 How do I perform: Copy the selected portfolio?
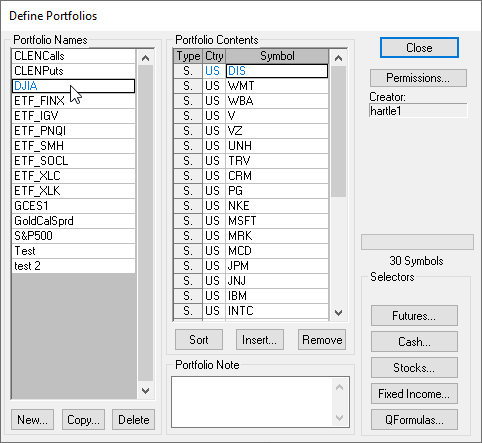pyautogui.click(x=83, y=420)
